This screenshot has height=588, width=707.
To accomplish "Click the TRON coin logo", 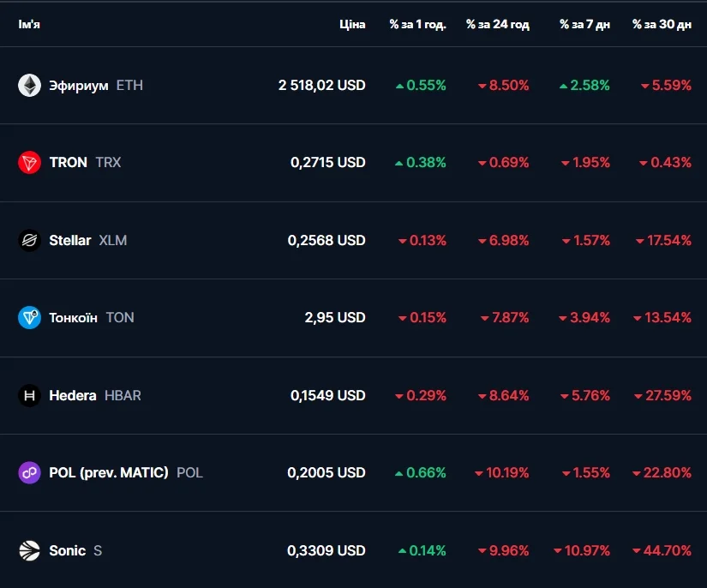I will (29, 162).
